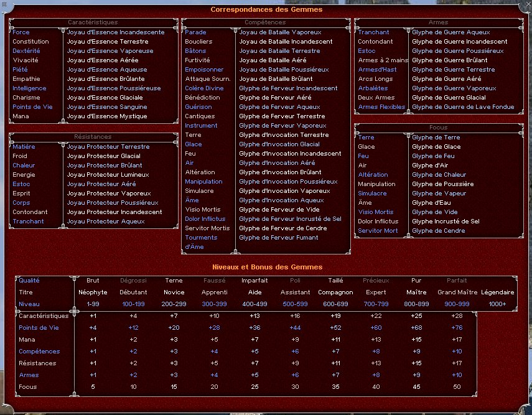532x415 pixels.
Task: Click 'Glyphe de Terre' in Focus panel
Action: point(436,138)
